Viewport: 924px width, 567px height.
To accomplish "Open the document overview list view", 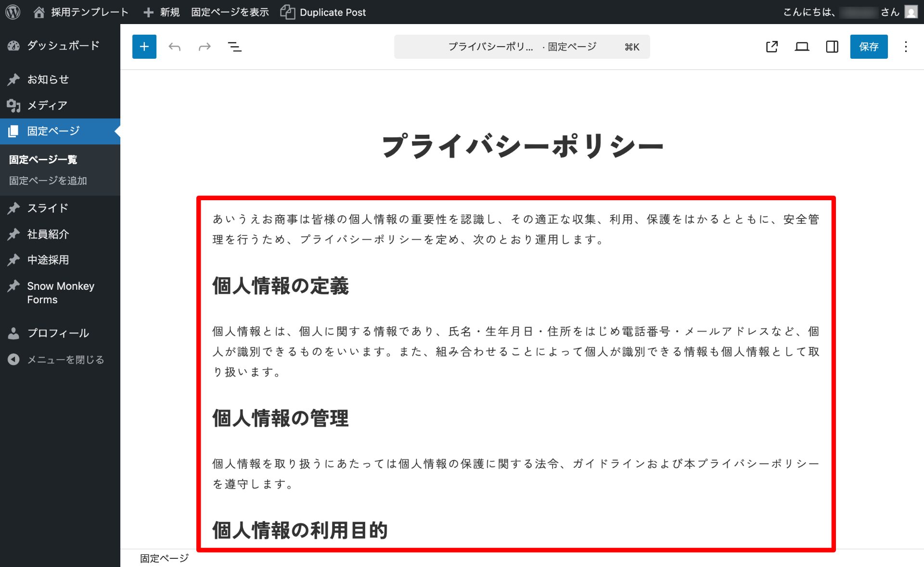I will pos(234,47).
